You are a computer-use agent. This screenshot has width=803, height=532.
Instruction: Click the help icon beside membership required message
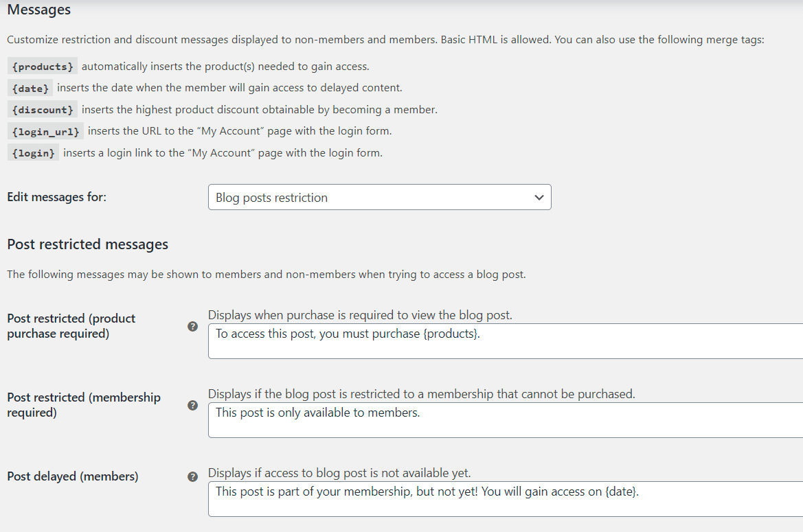pyautogui.click(x=192, y=406)
